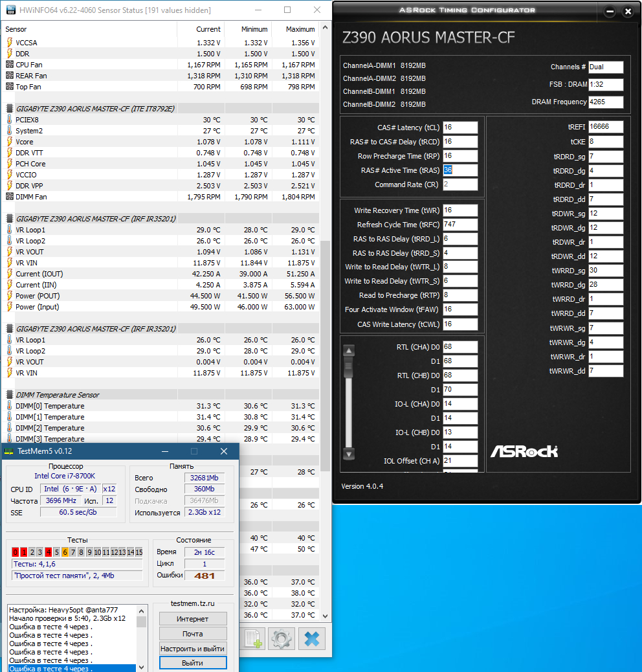Click the chip icon of ITE IT8792E group

point(10,108)
